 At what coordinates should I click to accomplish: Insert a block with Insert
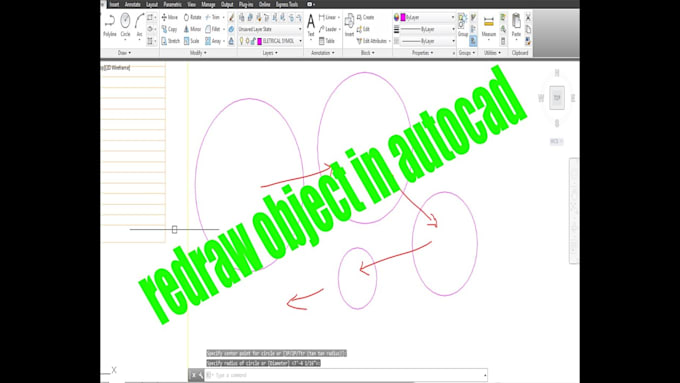point(349,25)
